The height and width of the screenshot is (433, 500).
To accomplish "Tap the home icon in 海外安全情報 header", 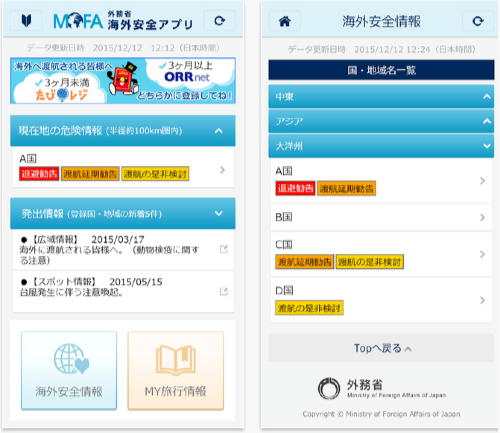I will pyautogui.click(x=284, y=21).
